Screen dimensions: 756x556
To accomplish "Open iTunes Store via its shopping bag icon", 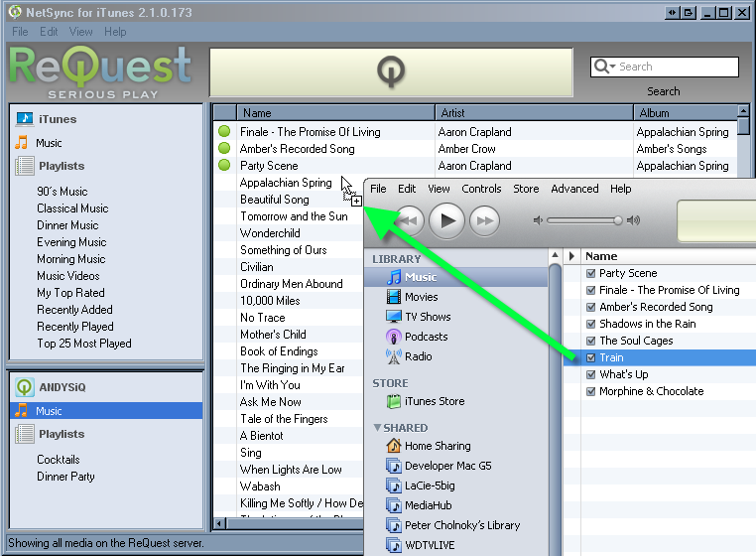I will [x=394, y=400].
